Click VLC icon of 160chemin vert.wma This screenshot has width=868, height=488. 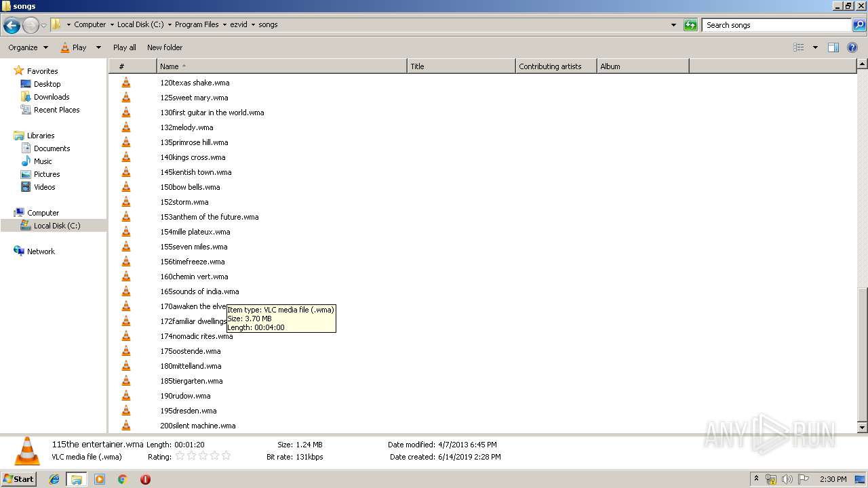point(125,277)
